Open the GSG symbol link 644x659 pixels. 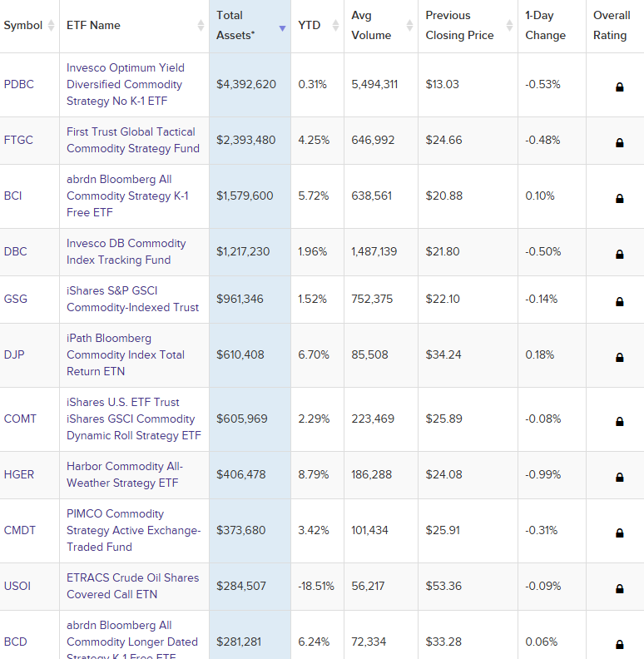(x=16, y=299)
